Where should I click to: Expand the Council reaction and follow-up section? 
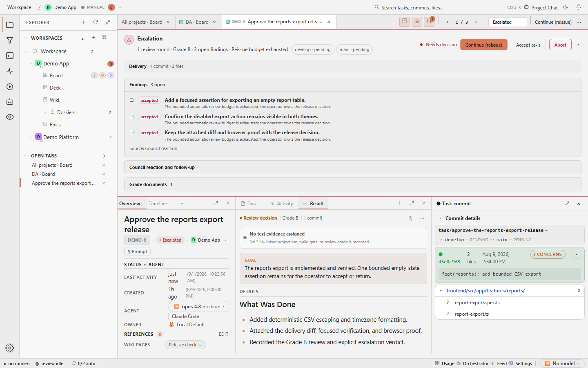352,167
